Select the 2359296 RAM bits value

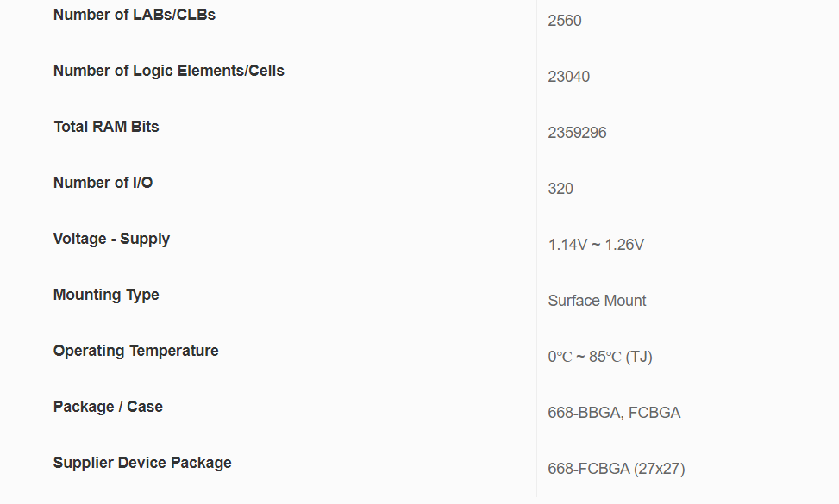(577, 133)
